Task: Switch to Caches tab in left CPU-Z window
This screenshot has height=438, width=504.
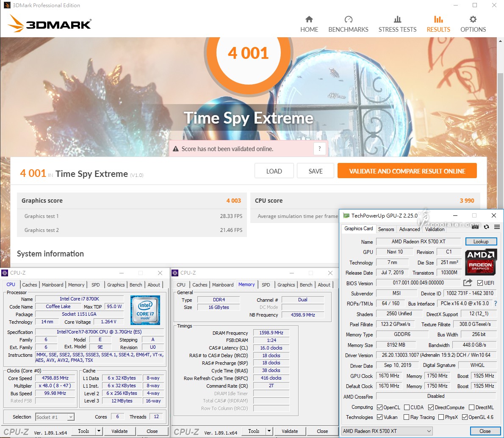Action: [x=30, y=284]
